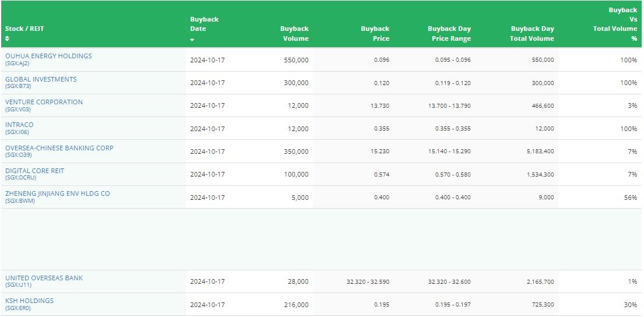644x317 pixels.
Task: Click price range 0.355 - 0.355
Action: tap(453, 129)
